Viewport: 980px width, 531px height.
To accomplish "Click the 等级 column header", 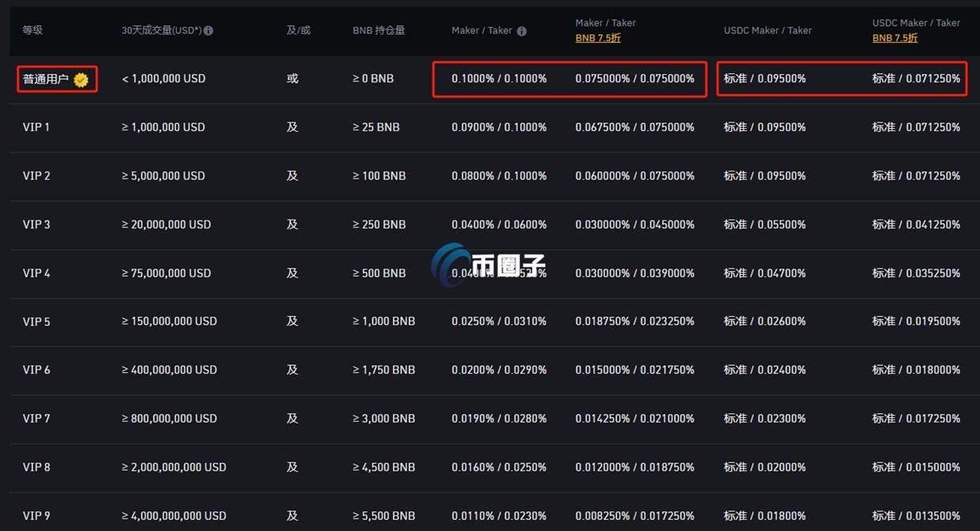I will point(32,30).
